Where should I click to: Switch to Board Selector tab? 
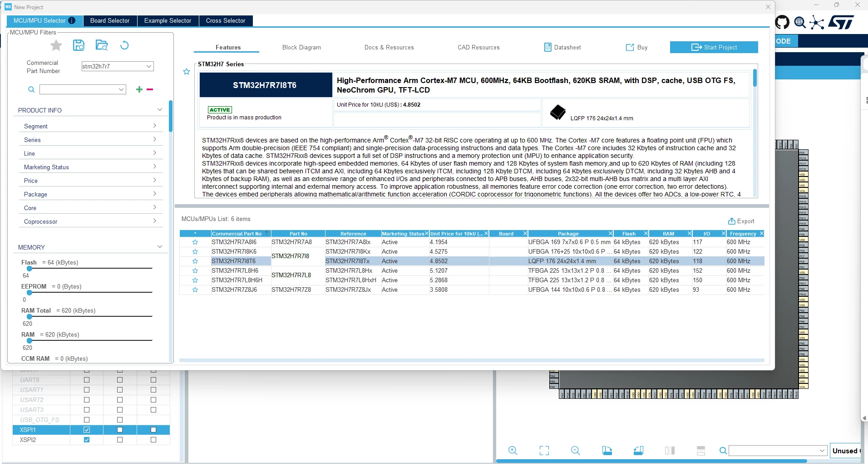pyautogui.click(x=110, y=21)
